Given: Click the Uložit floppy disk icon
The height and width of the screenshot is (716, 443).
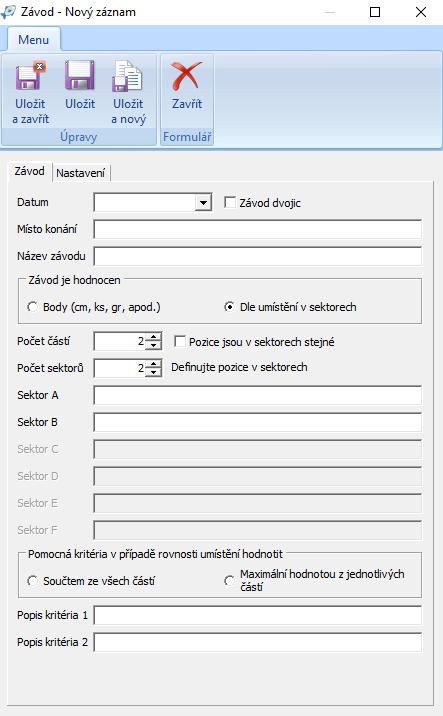Looking at the screenshot, I should coord(79,76).
